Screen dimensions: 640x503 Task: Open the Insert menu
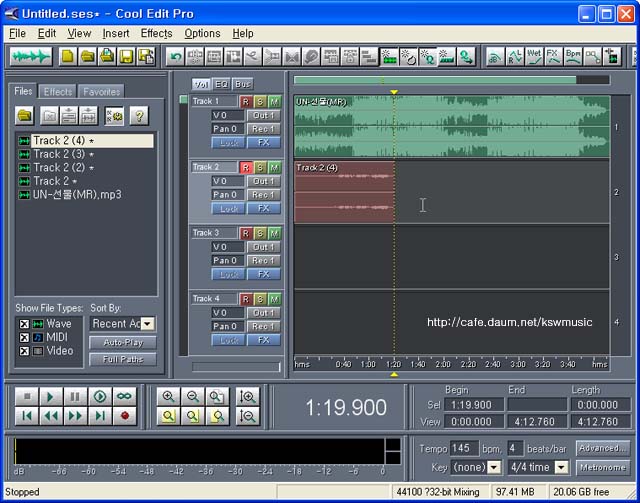pyautogui.click(x=116, y=33)
